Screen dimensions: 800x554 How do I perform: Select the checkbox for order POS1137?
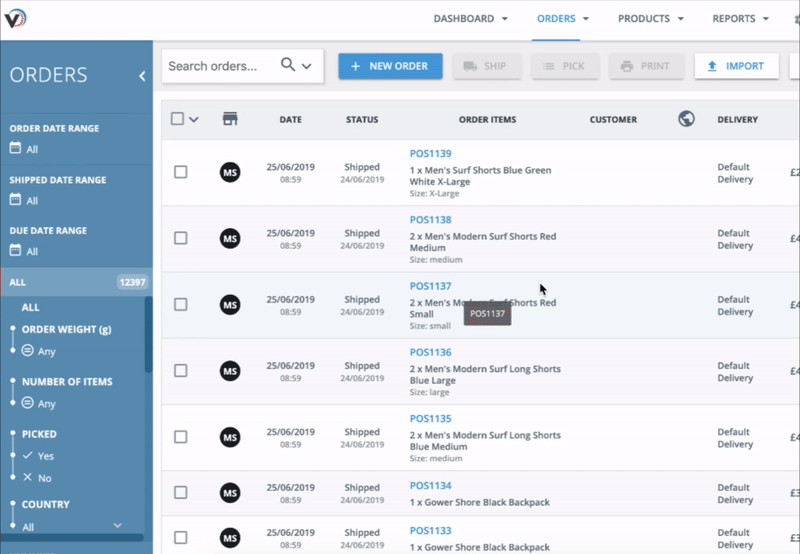(180, 304)
